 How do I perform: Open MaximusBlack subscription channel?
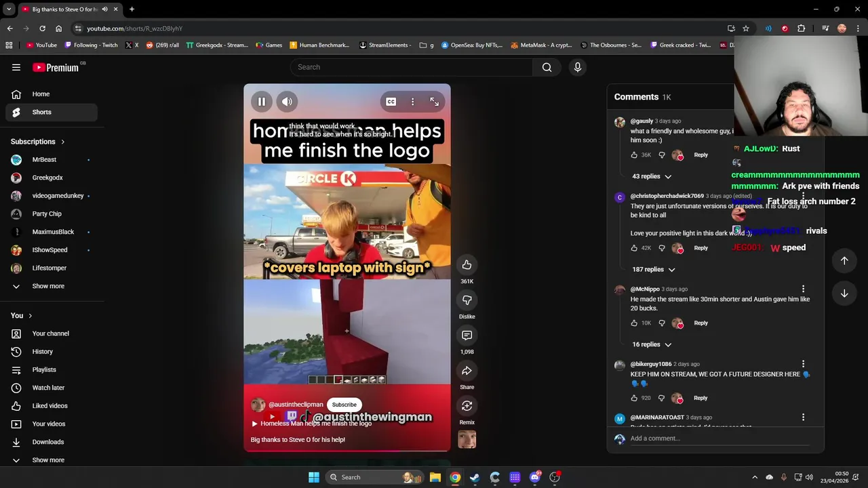52,232
